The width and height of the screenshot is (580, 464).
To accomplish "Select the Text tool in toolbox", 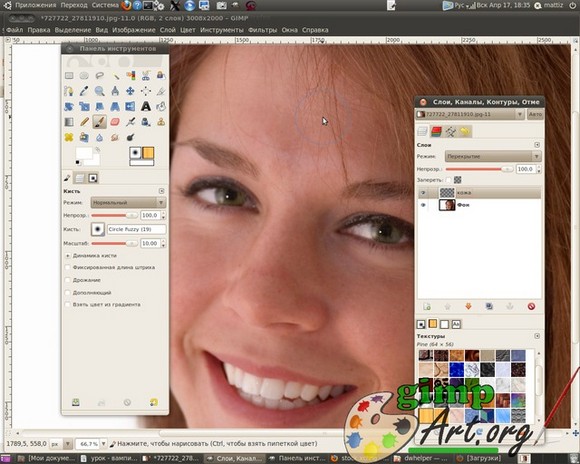I will 146,107.
